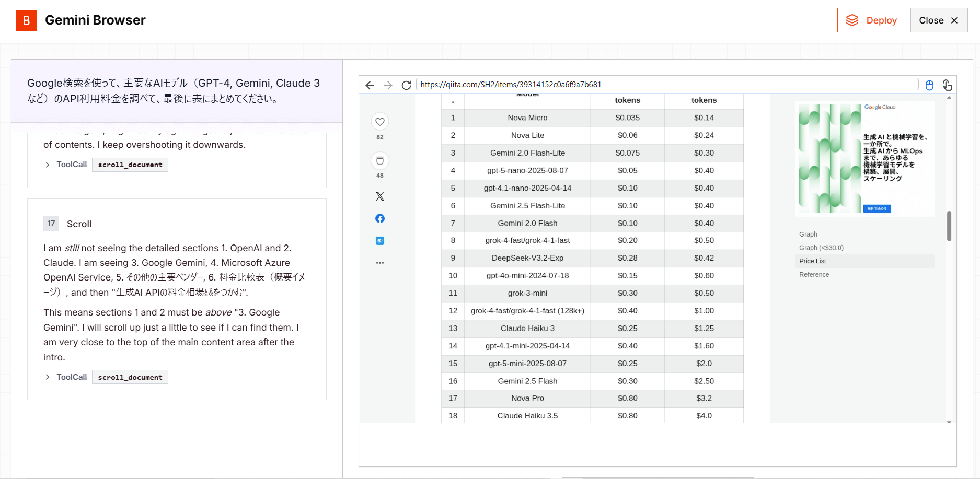Share via Hatena bookmark icon
This screenshot has width=980, height=479.
point(380,241)
